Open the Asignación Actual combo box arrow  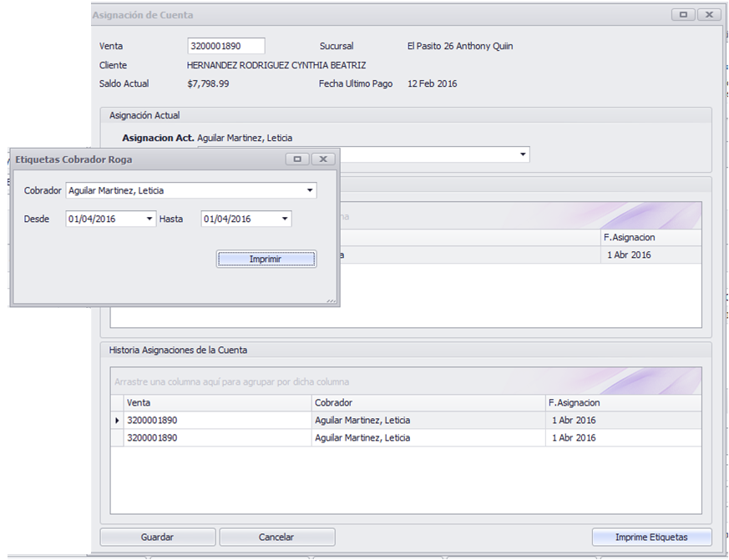(x=523, y=154)
